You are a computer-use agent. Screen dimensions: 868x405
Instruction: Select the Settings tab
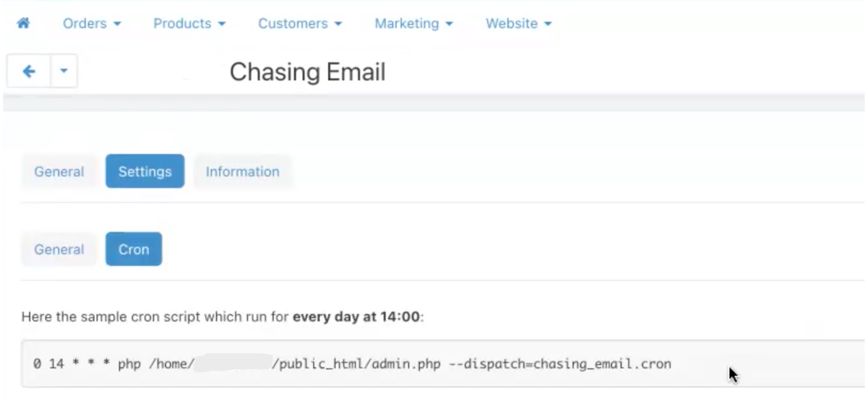145,172
